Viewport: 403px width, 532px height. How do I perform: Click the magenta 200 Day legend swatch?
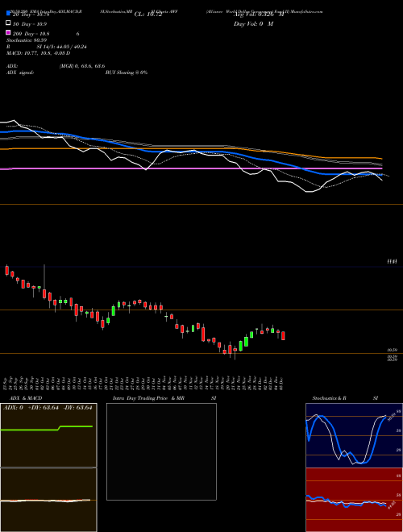coord(8,32)
